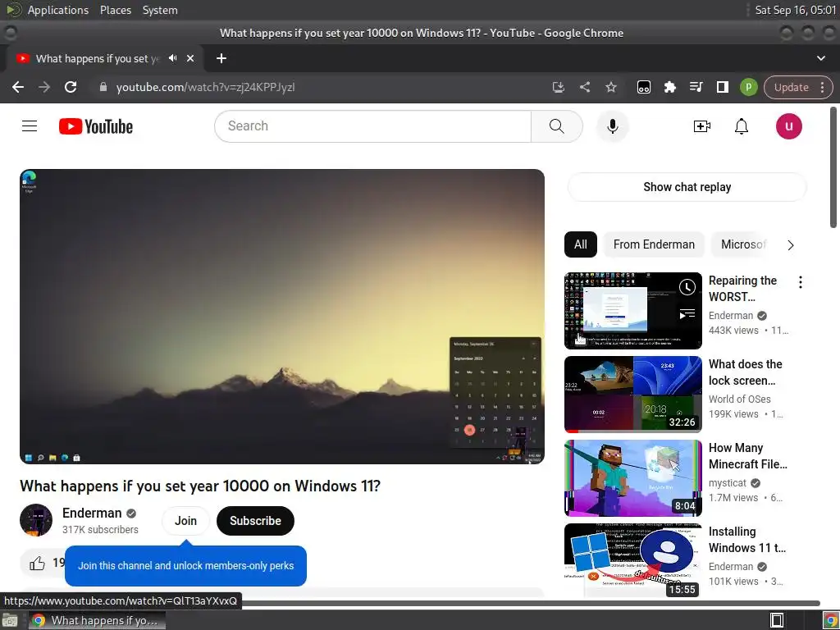This screenshot has width=840, height=630.
Task: Reload the page
Action: tap(71, 87)
